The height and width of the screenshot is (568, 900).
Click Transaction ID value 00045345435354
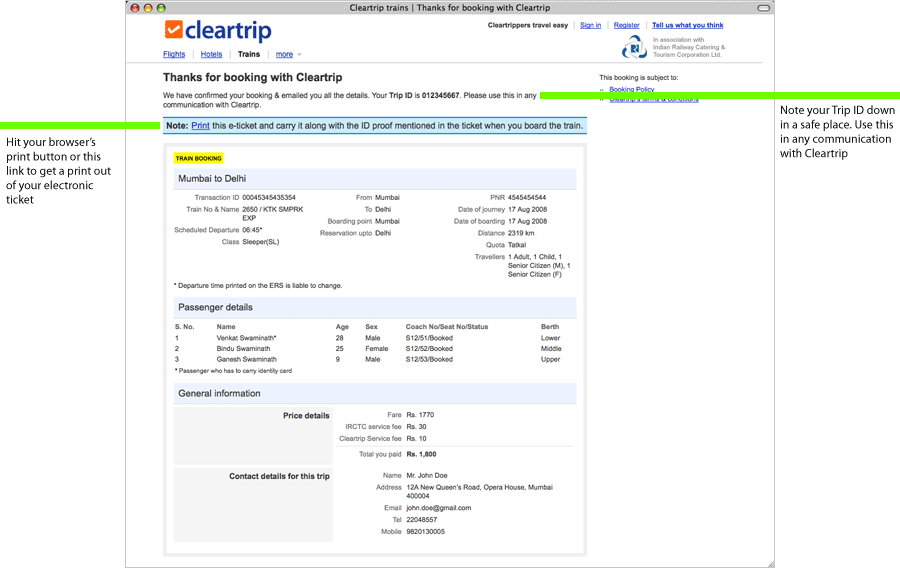(269, 197)
